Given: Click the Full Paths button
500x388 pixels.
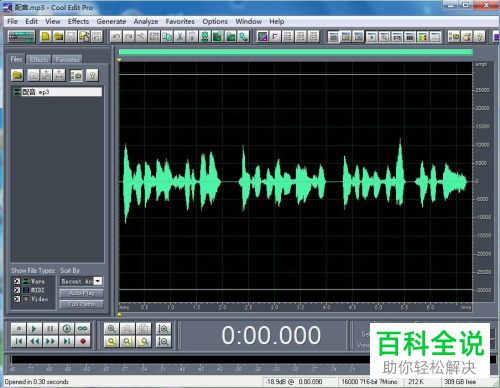Looking at the screenshot, I should (81, 304).
